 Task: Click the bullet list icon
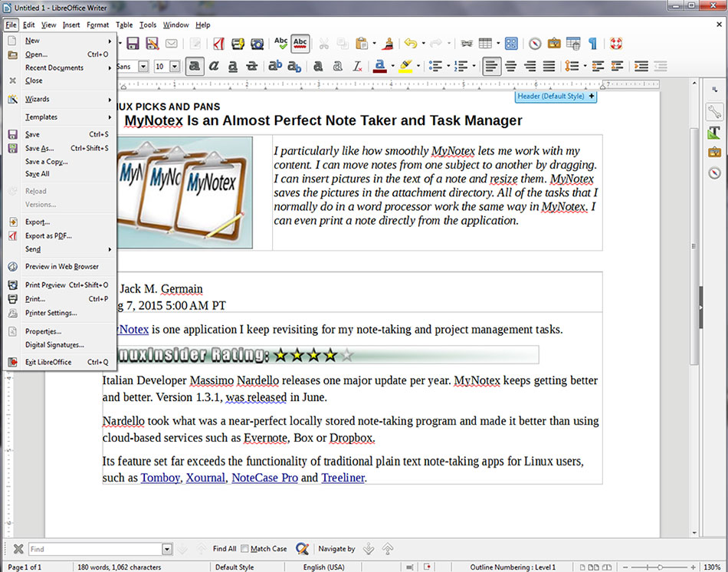coord(435,67)
